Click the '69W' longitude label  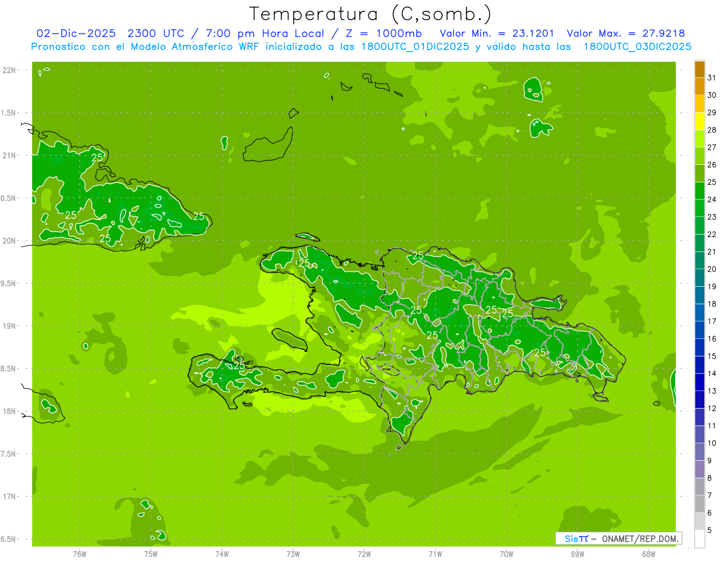(578, 554)
